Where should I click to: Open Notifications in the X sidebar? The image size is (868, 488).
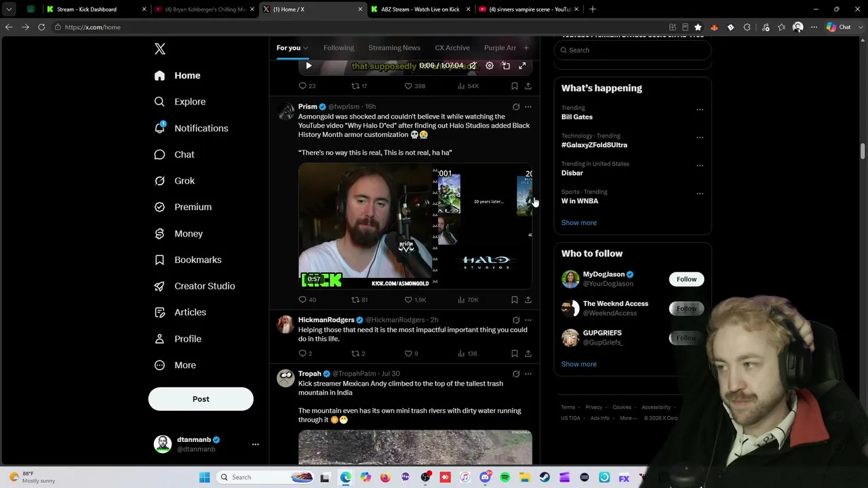[191, 128]
